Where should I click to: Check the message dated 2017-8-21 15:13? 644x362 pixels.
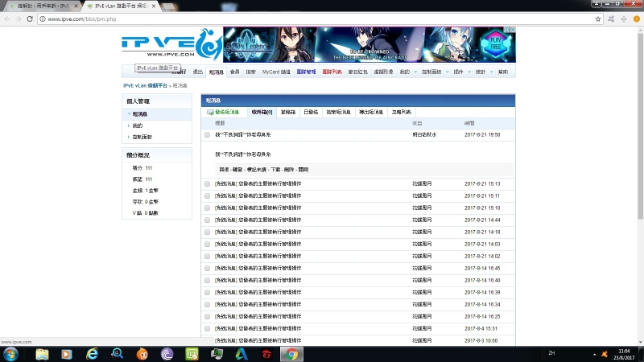[208, 184]
